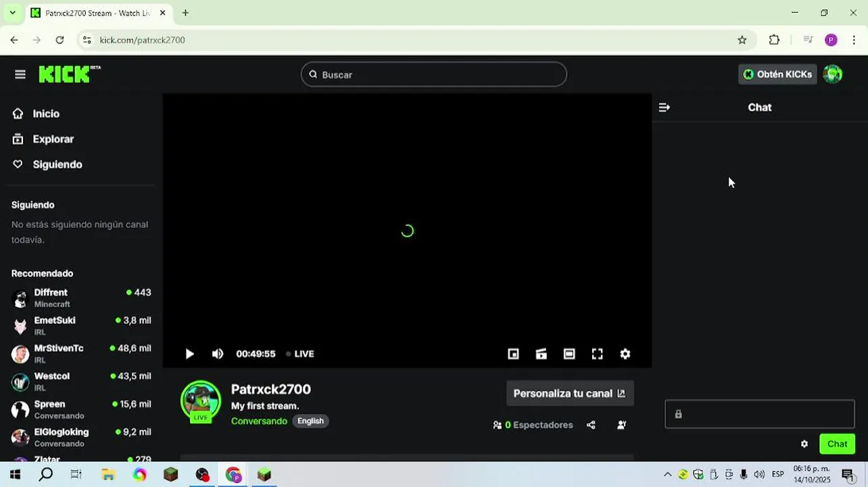Open the Windows notification center

tap(848, 475)
